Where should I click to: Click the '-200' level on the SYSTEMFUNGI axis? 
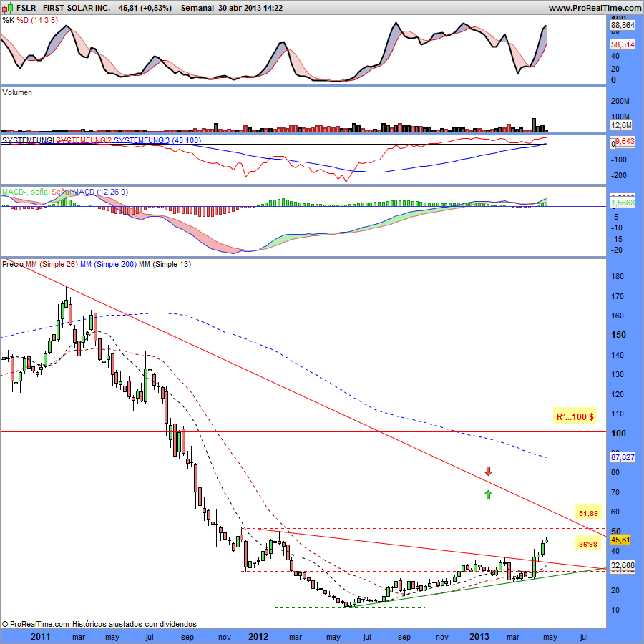click(619, 175)
